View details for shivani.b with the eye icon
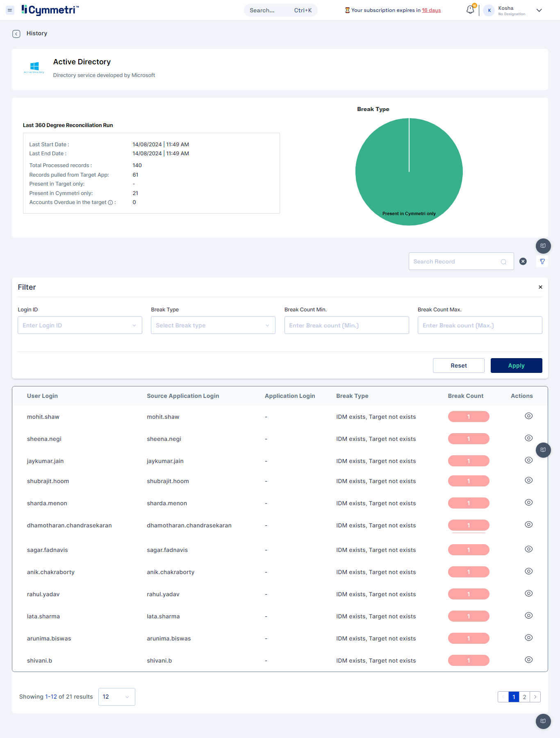Viewport: 560px width, 738px height. (x=528, y=660)
